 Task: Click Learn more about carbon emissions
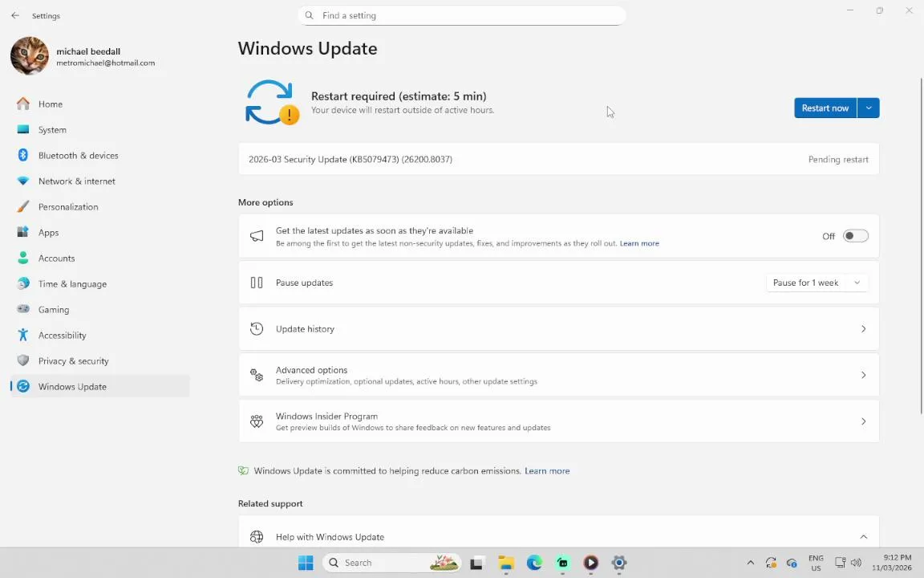click(547, 470)
